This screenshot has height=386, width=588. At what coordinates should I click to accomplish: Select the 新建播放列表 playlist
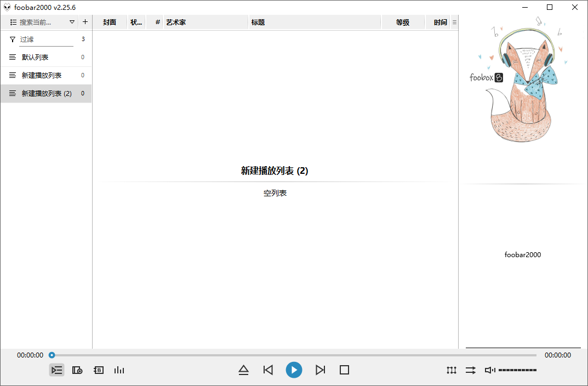point(41,75)
